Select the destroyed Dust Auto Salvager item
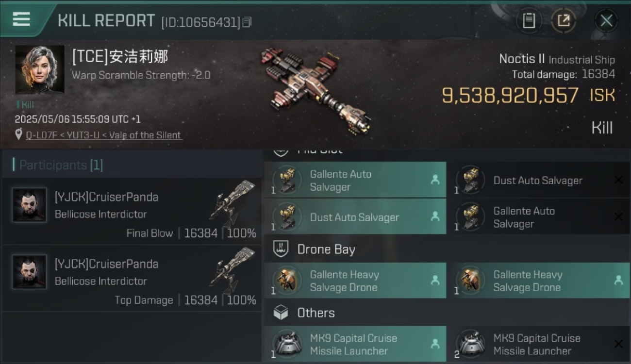Viewport: 631px width, 364px height. 539,180
